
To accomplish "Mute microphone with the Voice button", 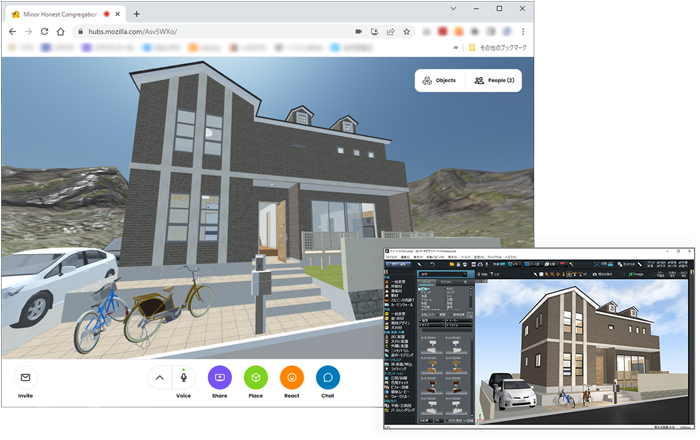I will 183,378.
